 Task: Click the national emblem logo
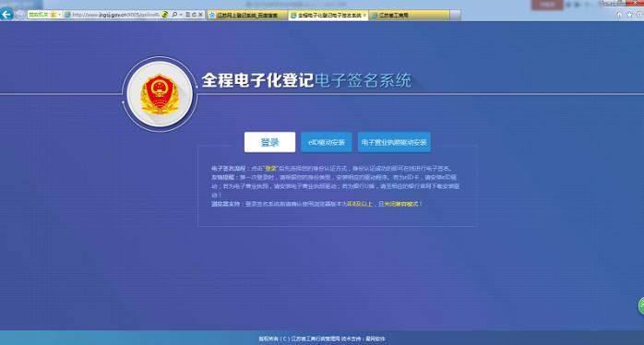tap(160, 94)
